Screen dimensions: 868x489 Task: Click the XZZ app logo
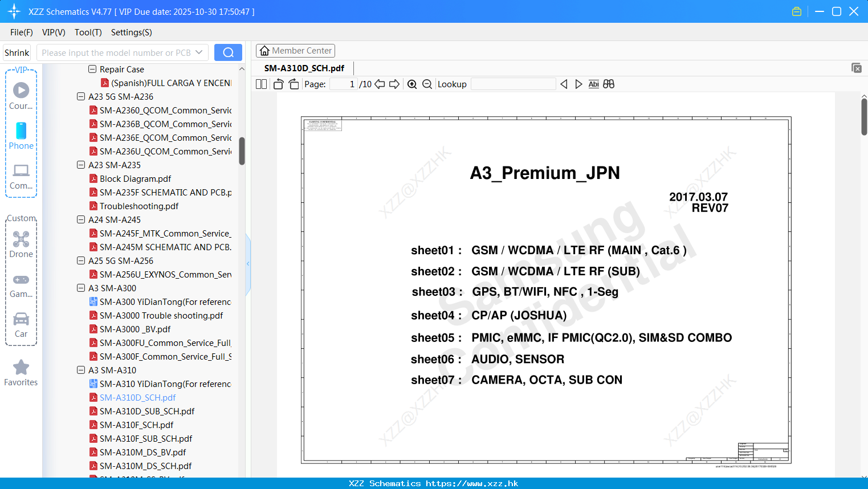pos(14,11)
